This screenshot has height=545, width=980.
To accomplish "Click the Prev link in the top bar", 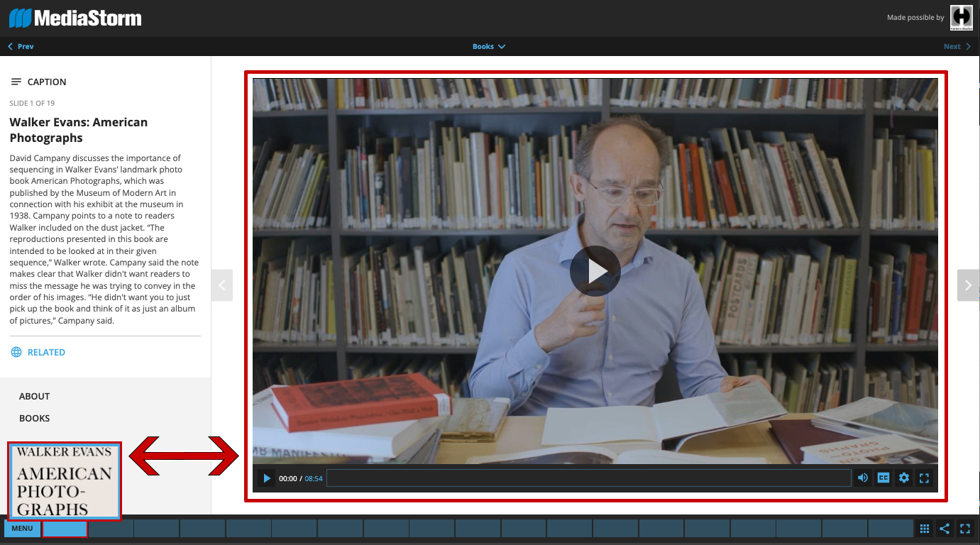I will point(21,47).
